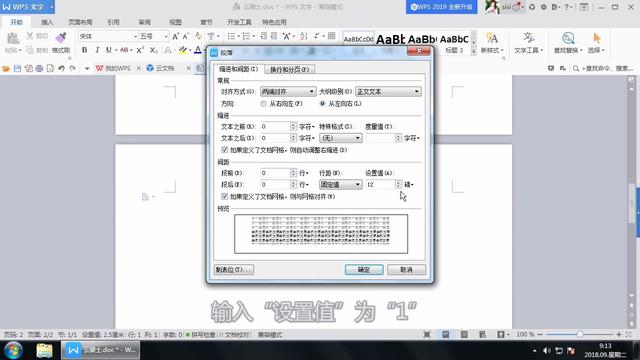Expand the quick access toolbar dropdown arrow

pyautogui.click(x=87, y=69)
